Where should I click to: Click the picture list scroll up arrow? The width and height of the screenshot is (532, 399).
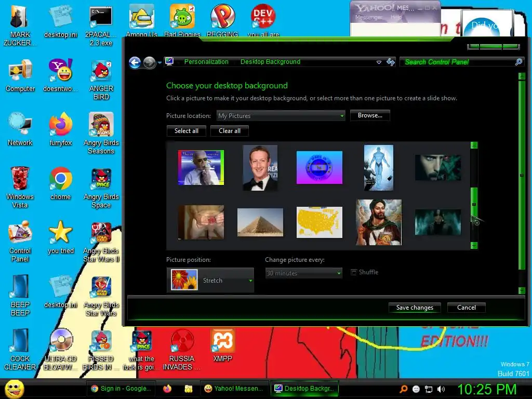[x=474, y=145]
